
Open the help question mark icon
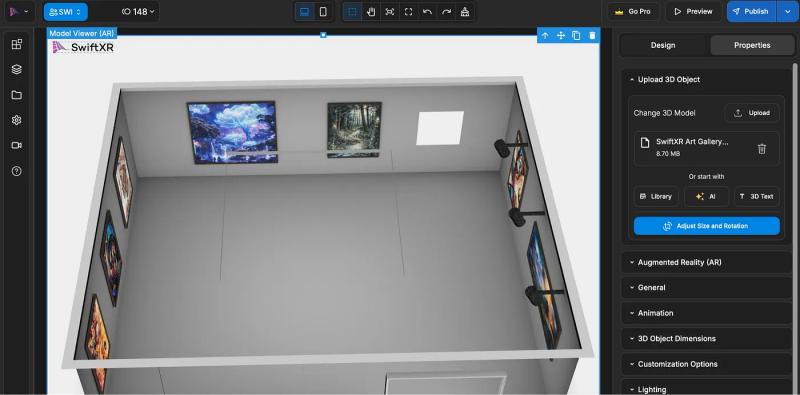point(17,171)
